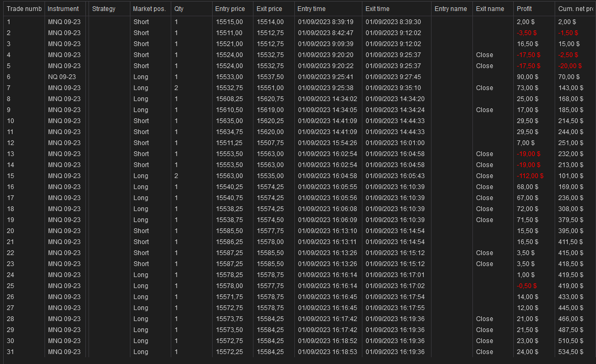The height and width of the screenshot is (364, 596).
Task: Select cumulative profit -20,00 $
Action: tap(570, 66)
